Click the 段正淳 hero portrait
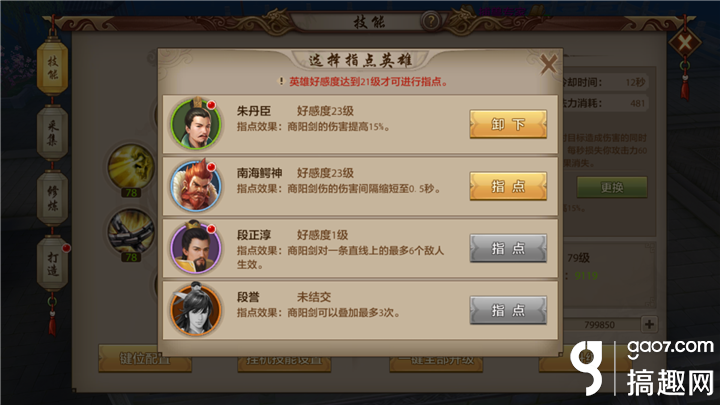This screenshot has width=720, height=405. coord(196,248)
